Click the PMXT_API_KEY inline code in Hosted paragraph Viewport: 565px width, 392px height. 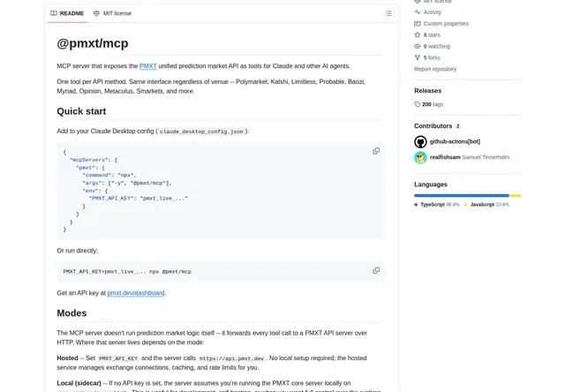pyautogui.click(x=118, y=358)
